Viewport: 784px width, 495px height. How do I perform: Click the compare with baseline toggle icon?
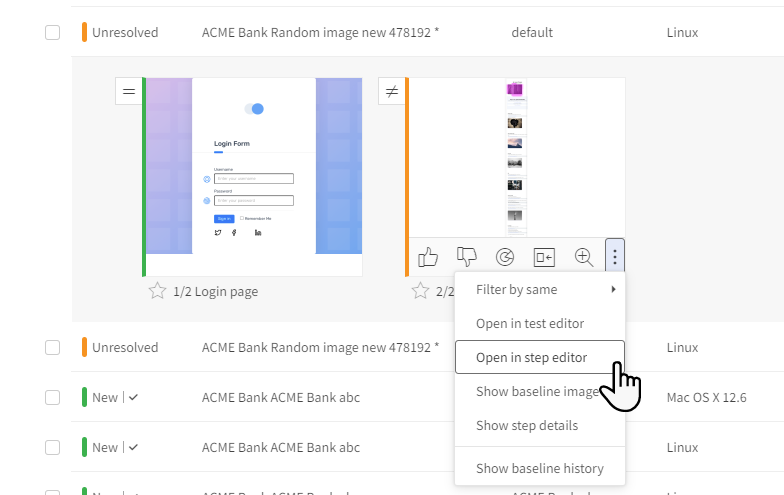[x=544, y=258]
